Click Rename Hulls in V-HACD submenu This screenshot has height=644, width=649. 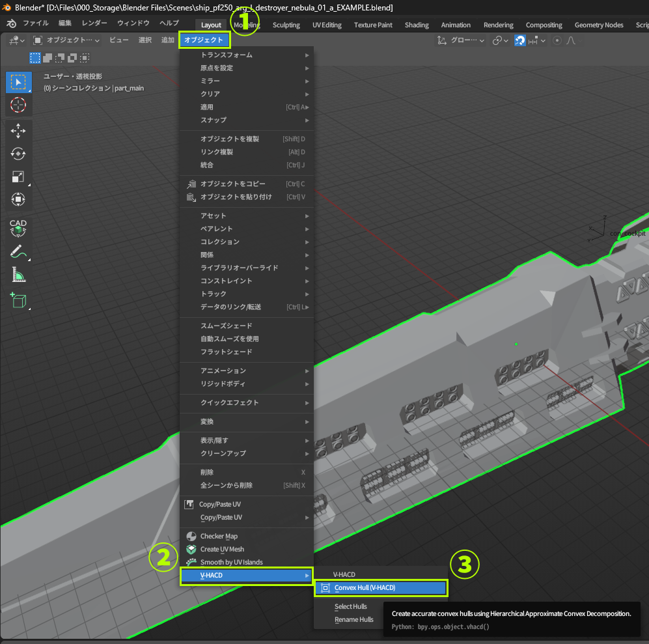click(354, 619)
